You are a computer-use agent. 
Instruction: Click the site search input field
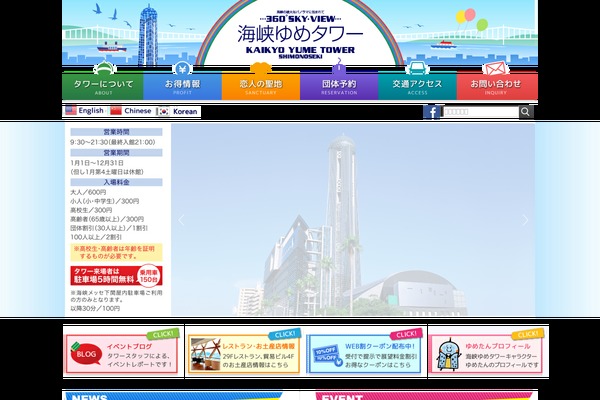click(x=481, y=112)
